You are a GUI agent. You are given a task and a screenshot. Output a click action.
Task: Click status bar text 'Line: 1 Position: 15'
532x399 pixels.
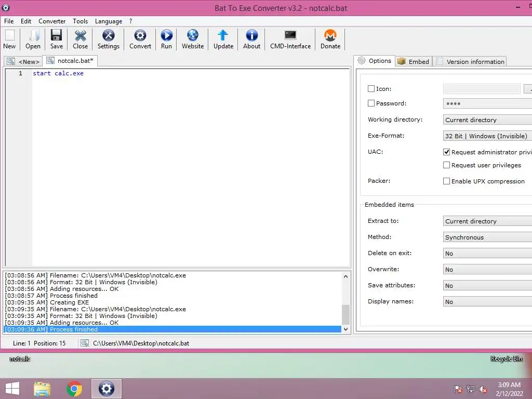(39, 343)
